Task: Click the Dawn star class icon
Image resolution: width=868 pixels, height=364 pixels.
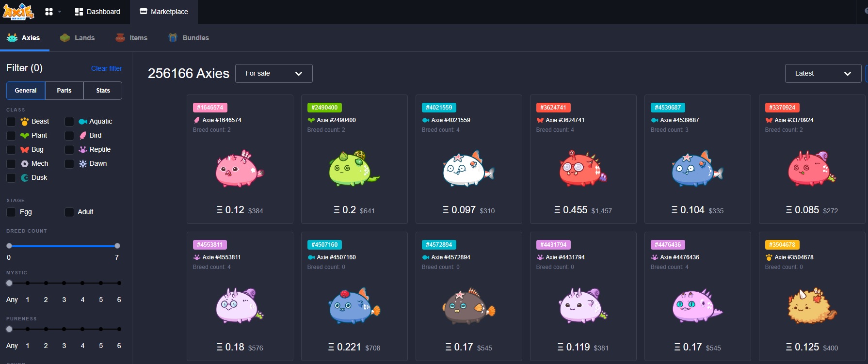Action: pyautogui.click(x=83, y=164)
